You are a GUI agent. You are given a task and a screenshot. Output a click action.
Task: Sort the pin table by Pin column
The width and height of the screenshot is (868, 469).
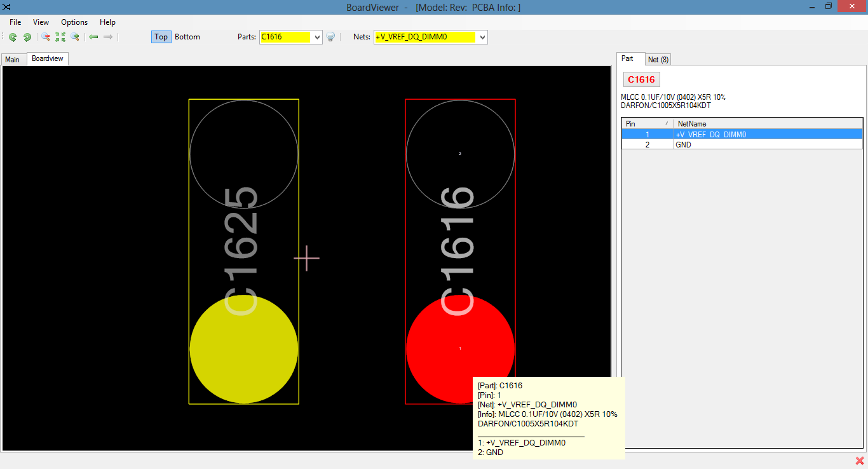click(x=648, y=124)
